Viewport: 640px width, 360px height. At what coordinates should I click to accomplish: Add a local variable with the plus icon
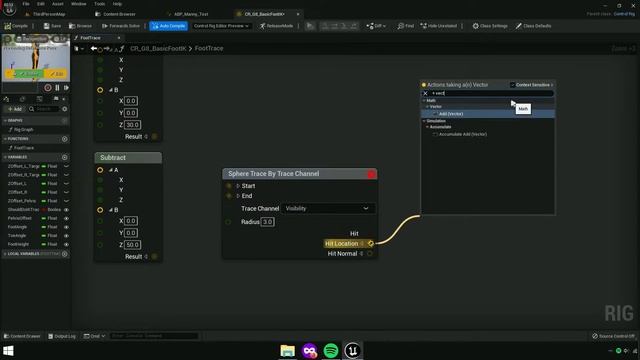64,254
